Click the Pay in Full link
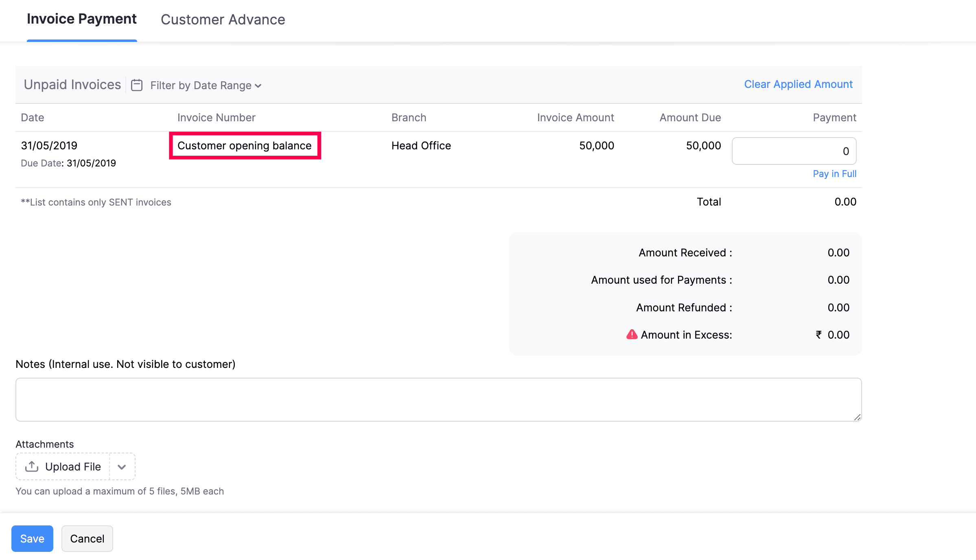This screenshot has width=976, height=560. [834, 174]
